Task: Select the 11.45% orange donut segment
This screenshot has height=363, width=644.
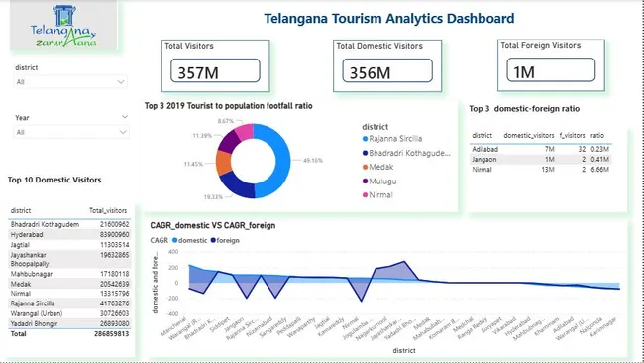Action: pyautogui.click(x=224, y=163)
